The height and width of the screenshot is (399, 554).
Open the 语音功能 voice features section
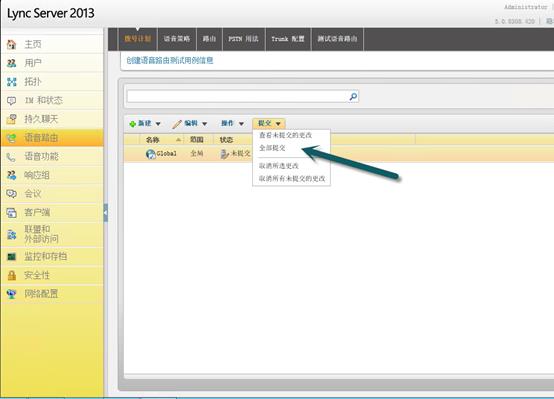[x=52, y=157]
